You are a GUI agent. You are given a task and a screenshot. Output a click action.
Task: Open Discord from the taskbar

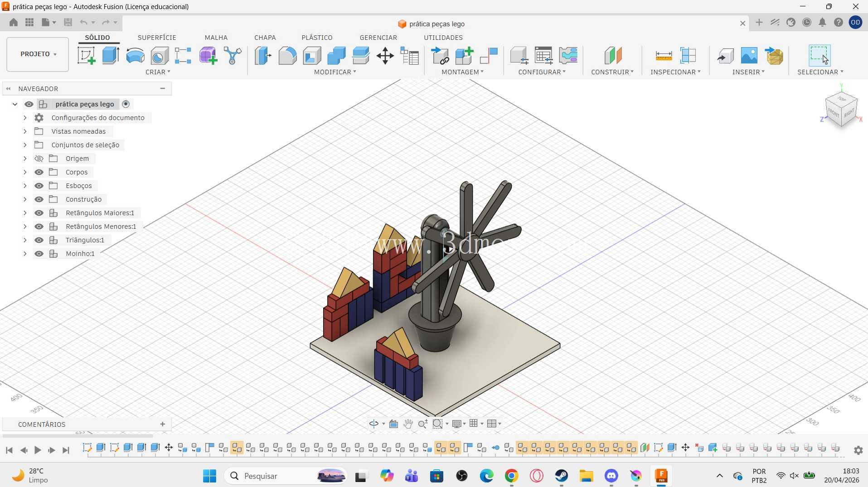coord(611,476)
